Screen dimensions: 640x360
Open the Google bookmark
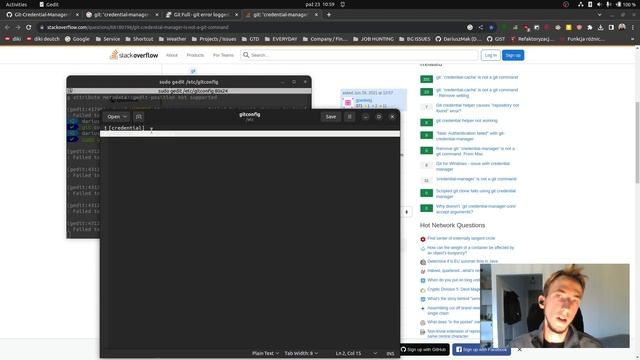(x=77, y=39)
